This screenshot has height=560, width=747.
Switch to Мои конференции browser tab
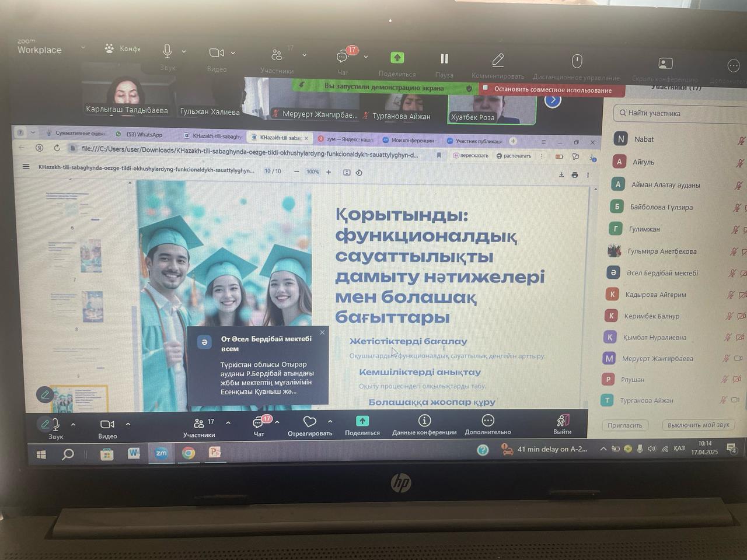411,141
